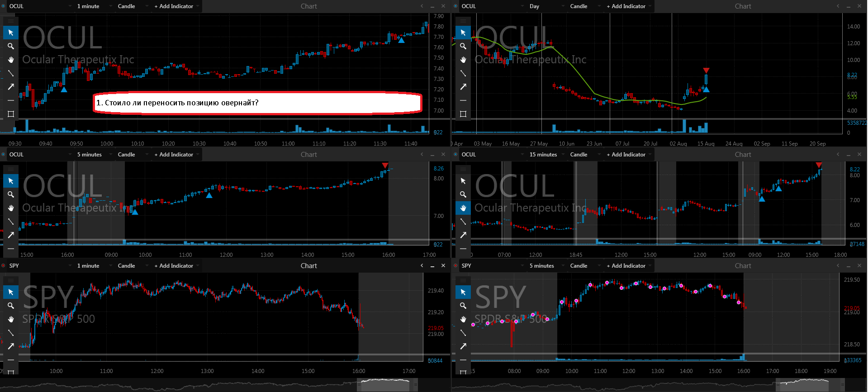Toggle blue link circle in OCUL Day header
The width and height of the screenshot is (868, 392).
pyautogui.click(x=455, y=6)
